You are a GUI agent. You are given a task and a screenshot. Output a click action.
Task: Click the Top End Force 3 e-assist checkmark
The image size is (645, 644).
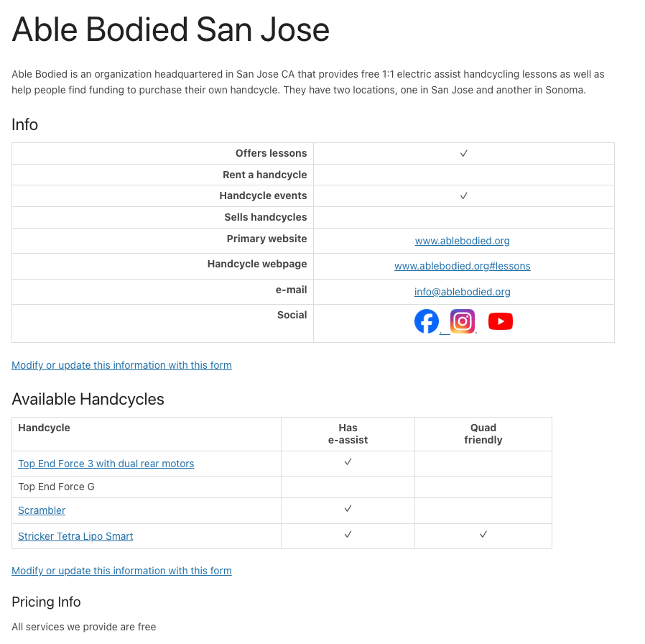coord(348,461)
